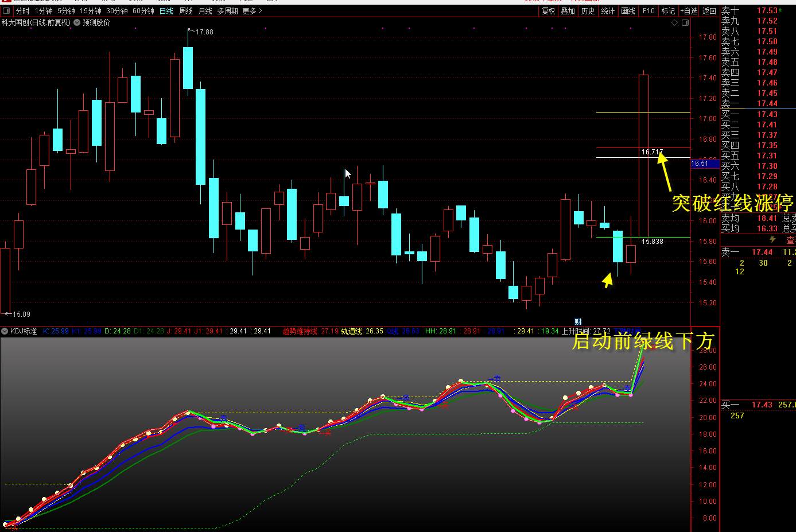The image size is (796, 532).
Task: Select the 15分钟 period
Action: tap(91, 11)
